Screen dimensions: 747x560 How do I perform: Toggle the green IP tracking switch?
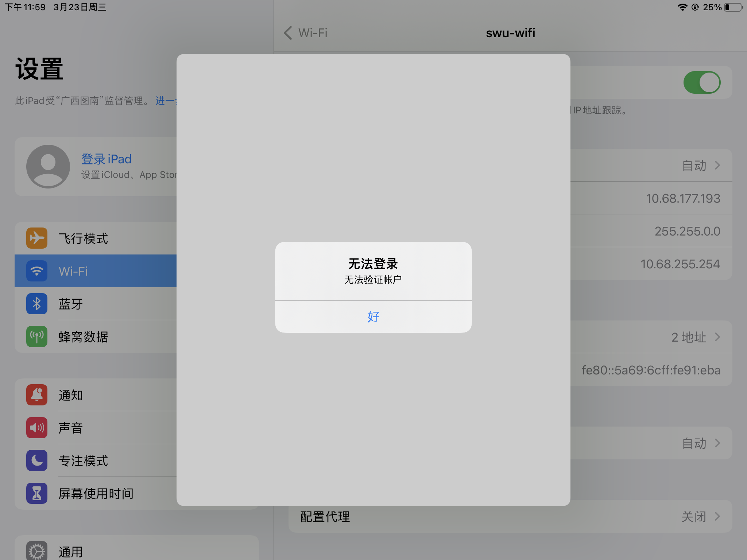pyautogui.click(x=701, y=82)
